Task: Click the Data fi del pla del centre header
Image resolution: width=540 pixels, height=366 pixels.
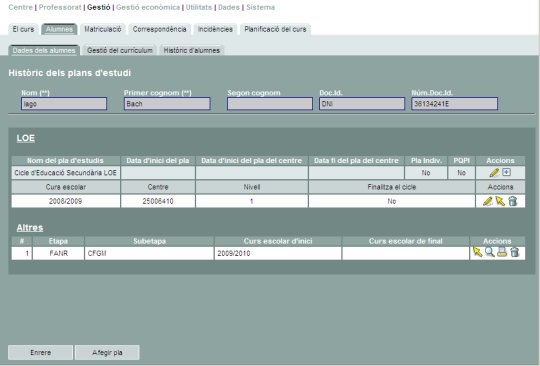Action: (x=356, y=160)
